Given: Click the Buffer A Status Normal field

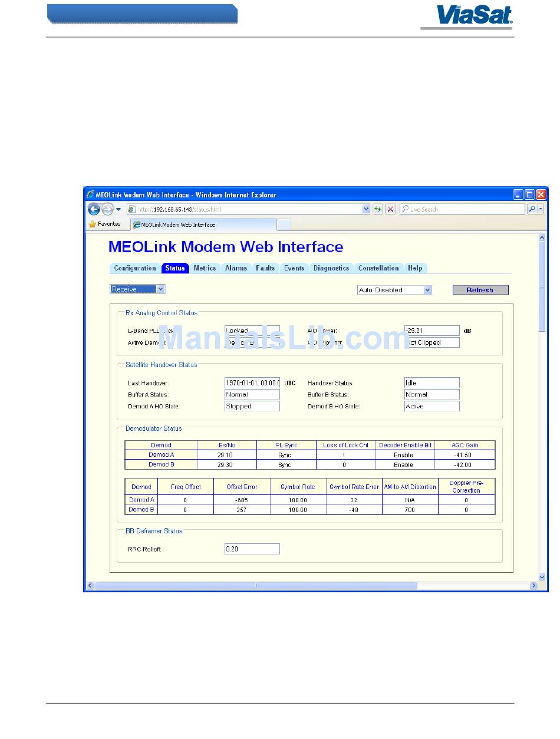Looking at the screenshot, I should 252,394.
